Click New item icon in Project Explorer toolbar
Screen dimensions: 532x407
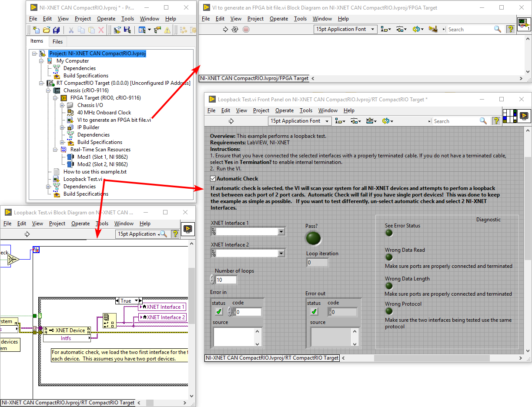tap(37, 30)
